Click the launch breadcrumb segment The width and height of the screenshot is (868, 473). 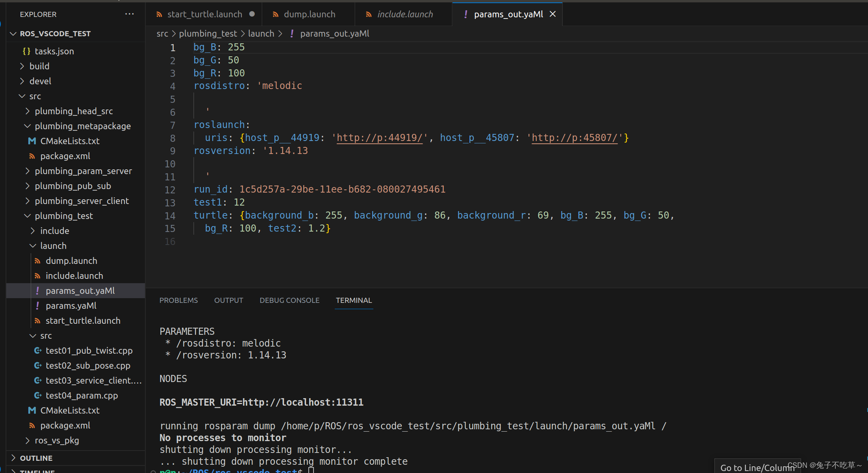coord(261,33)
